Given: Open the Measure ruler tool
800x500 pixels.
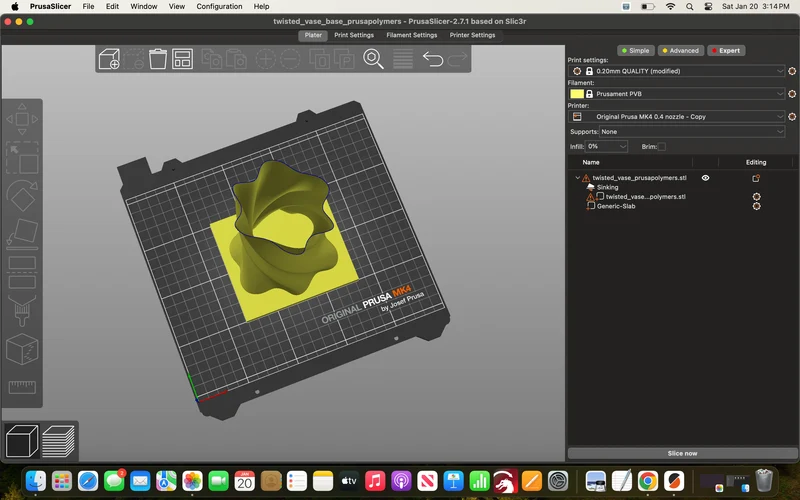Looking at the screenshot, I should click(x=22, y=387).
